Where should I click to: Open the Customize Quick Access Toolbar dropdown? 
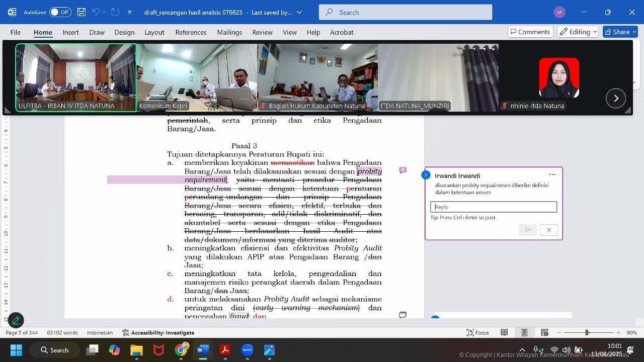[129, 12]
